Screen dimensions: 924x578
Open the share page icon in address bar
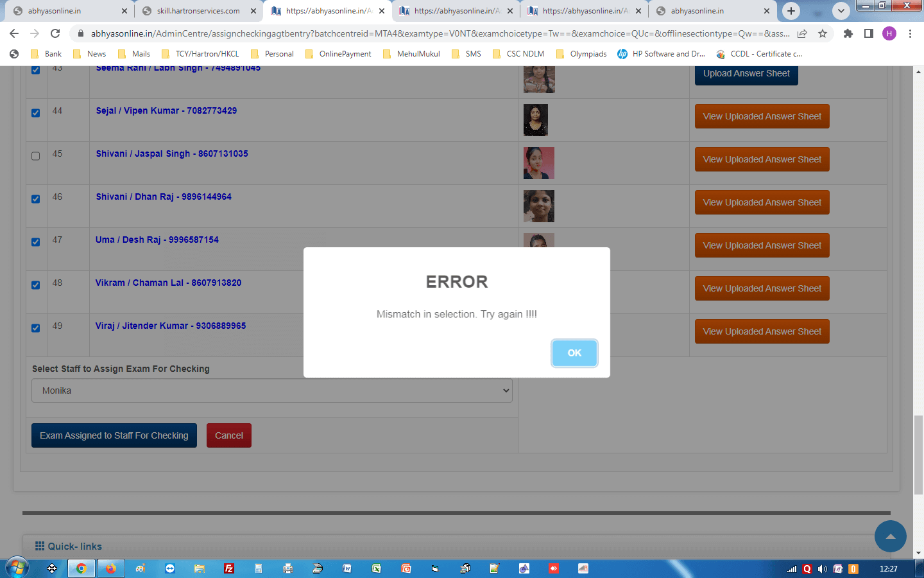click(x=802, y=33)
